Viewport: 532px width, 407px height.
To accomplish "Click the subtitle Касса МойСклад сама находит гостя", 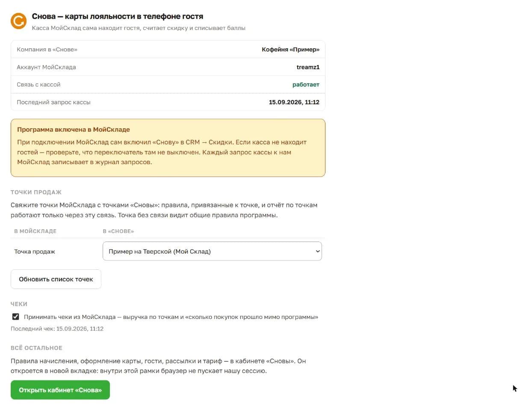I will pos(139,28).
